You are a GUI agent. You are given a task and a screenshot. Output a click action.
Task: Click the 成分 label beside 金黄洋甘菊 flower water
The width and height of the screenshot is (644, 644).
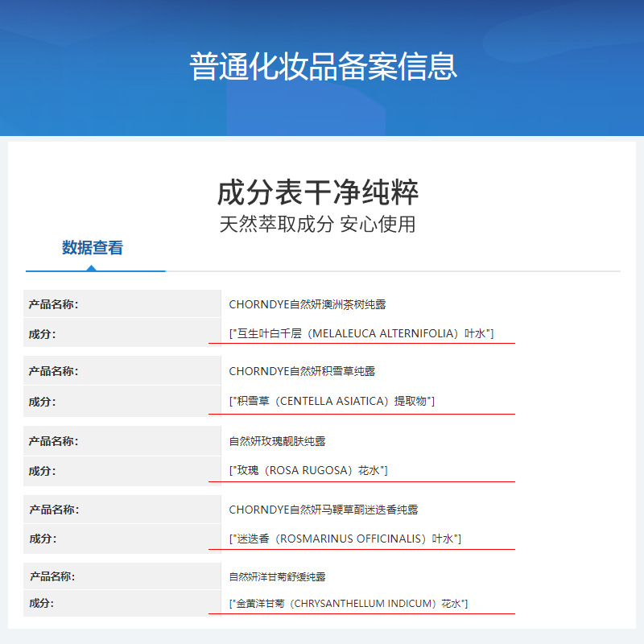click(43, 603)
